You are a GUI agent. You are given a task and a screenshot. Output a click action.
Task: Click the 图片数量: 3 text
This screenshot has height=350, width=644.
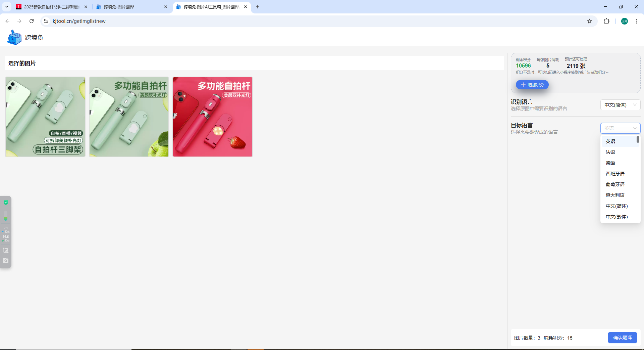[527, 338]
